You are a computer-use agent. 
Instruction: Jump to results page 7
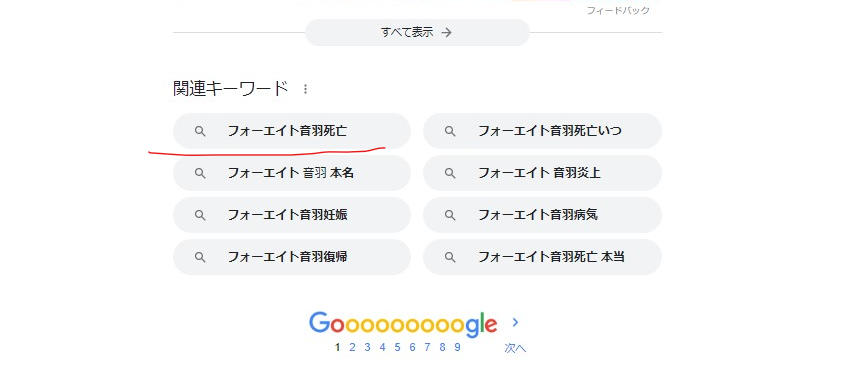click(427, 347)
